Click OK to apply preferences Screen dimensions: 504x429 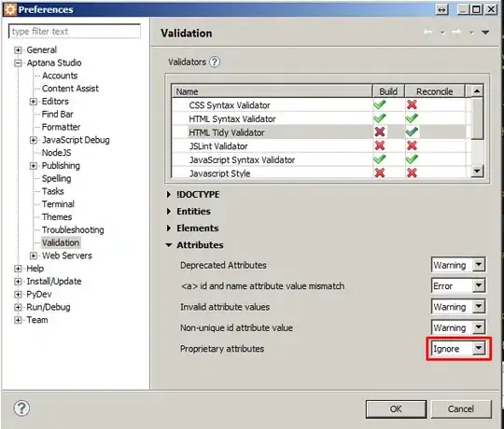point(396,408)
